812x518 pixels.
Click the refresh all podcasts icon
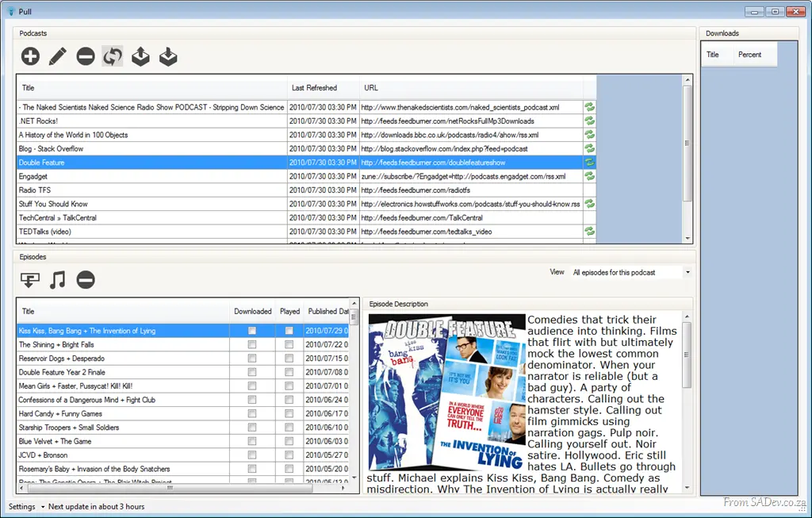[113, 56]
